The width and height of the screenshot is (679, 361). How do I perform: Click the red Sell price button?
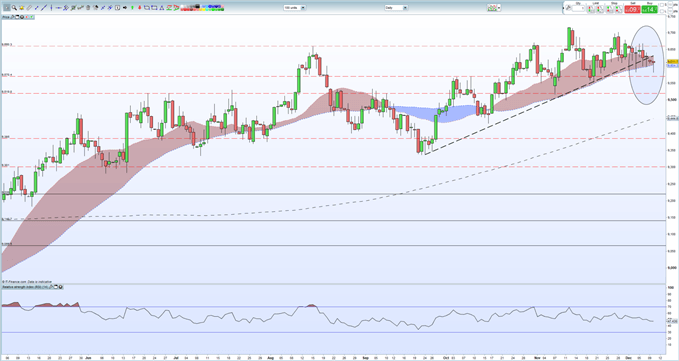point(632,9)
